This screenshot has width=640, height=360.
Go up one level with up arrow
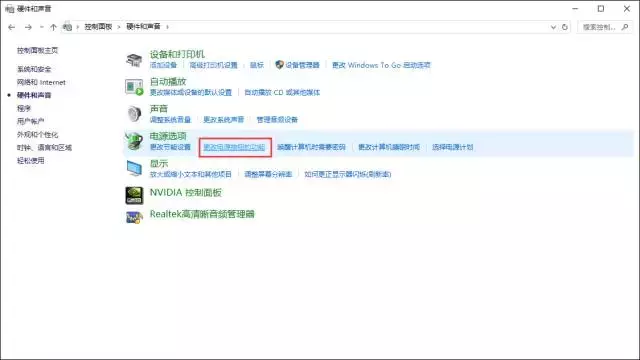click(53, 27)
